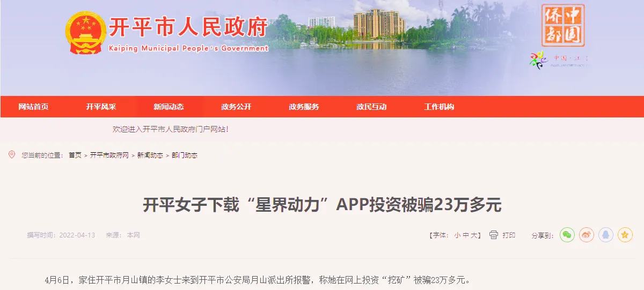Click the 撰写时间 2022-04-13 date text

point(61,235)
